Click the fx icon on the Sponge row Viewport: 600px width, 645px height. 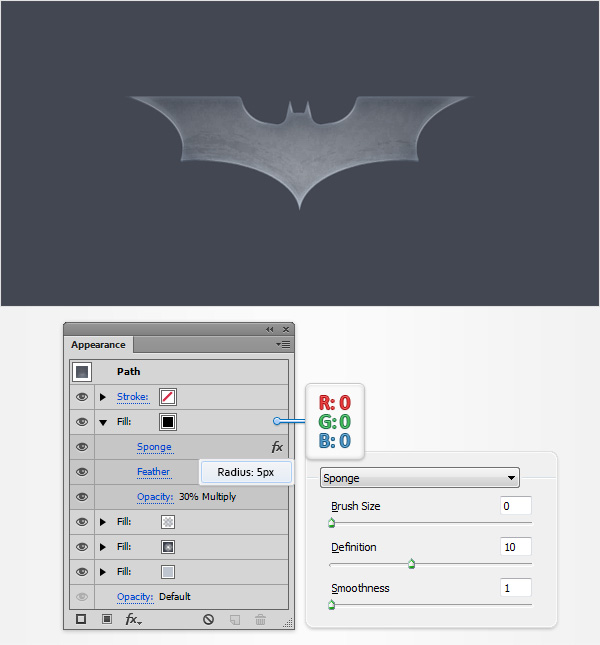tap(277, 447)
